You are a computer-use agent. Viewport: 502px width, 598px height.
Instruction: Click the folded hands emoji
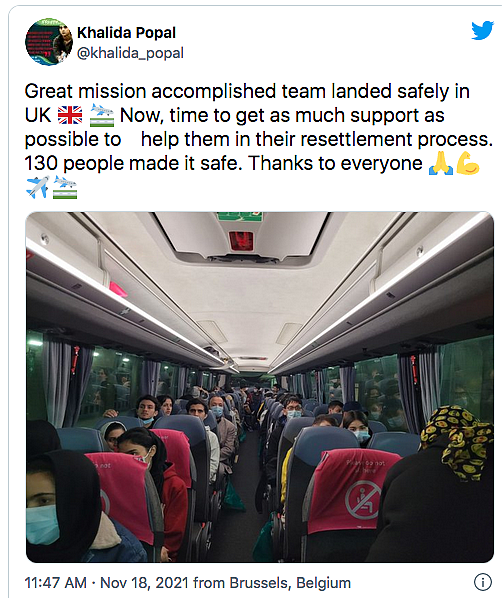pos(441,163)
